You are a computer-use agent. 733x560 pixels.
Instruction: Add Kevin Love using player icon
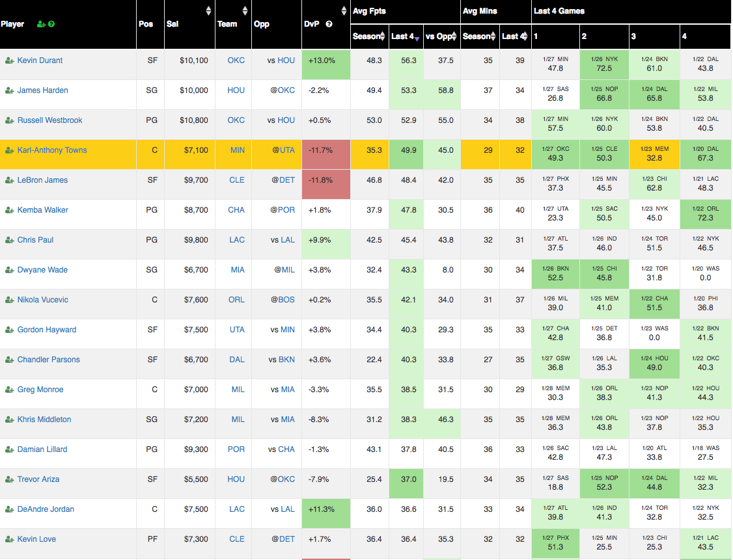(9, 539)
